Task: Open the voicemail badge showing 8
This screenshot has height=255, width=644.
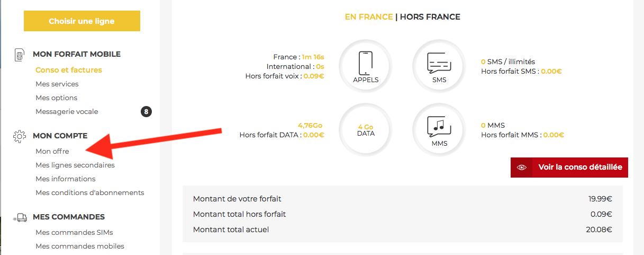Action: point(146,112)
